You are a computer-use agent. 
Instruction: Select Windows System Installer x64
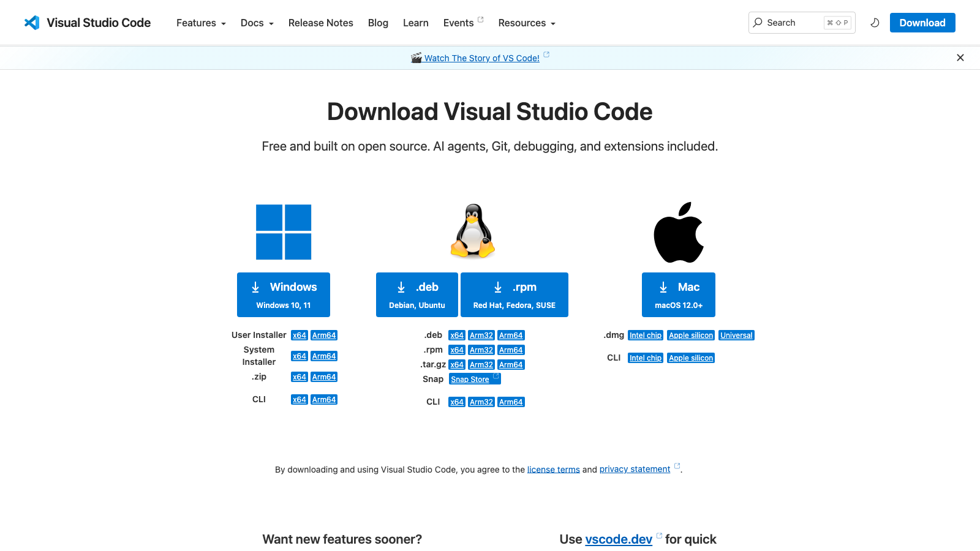[x=300, y=356]
